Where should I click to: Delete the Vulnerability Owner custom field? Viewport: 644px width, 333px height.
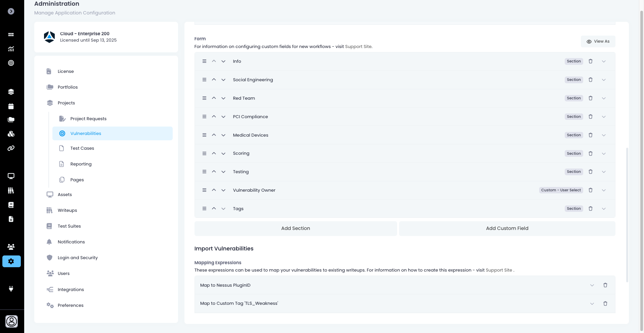click(590, 190)
